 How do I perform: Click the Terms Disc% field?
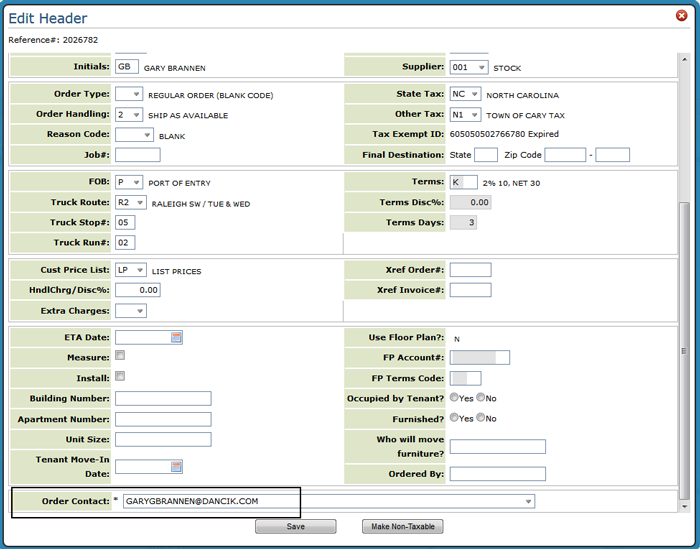click(x=471, y=202)
